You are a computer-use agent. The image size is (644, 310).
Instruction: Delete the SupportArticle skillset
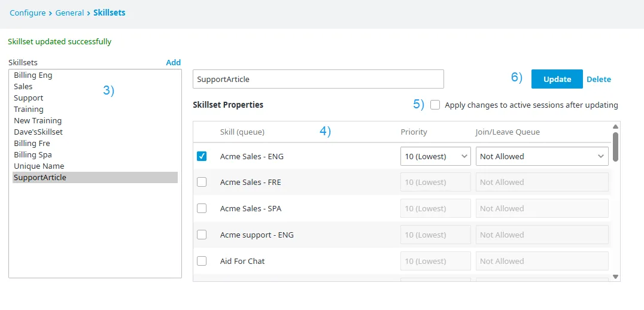tap(599, 79)
